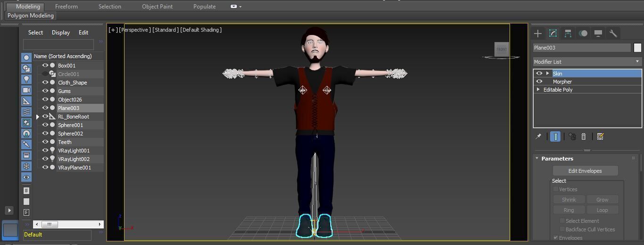Toggle Display Groups filter in explorer
Screen dimensions: 644x245
[x=26, y=122]
